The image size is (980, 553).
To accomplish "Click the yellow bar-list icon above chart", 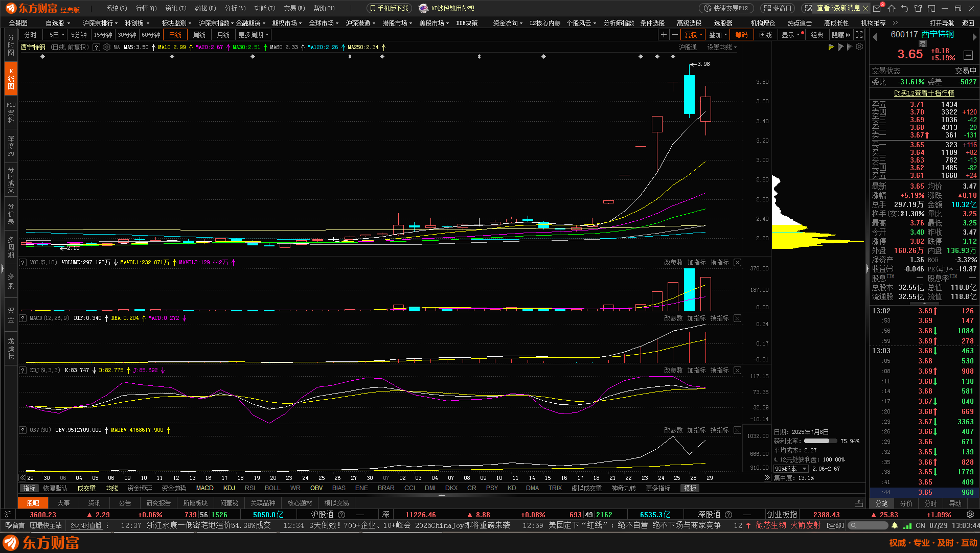I will (831, 47).
